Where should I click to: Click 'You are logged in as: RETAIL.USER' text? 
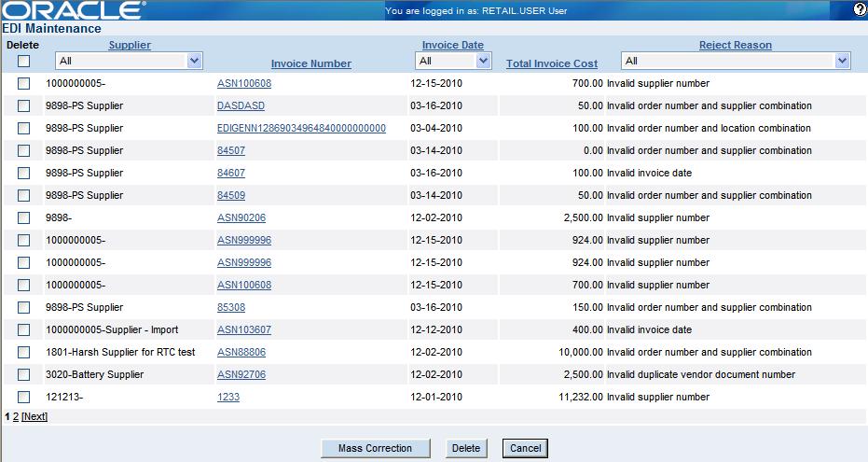(465, 10)
